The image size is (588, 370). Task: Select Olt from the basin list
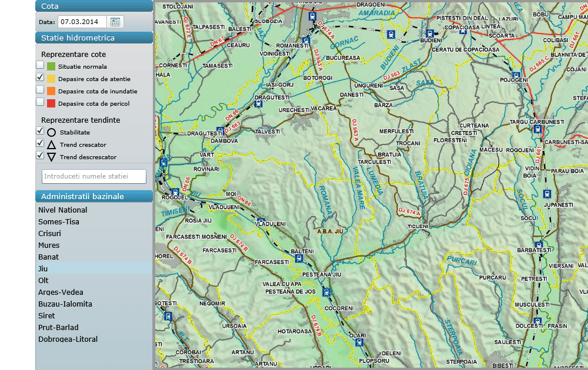44,280
